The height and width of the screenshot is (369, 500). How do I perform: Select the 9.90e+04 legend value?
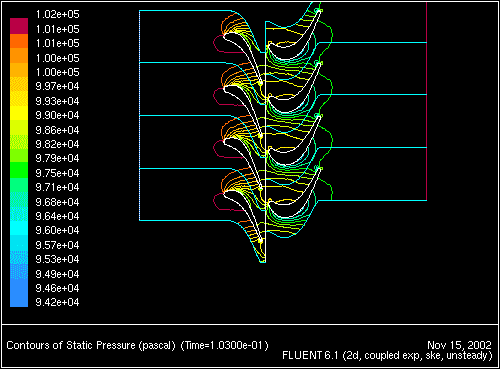(57, 115)
